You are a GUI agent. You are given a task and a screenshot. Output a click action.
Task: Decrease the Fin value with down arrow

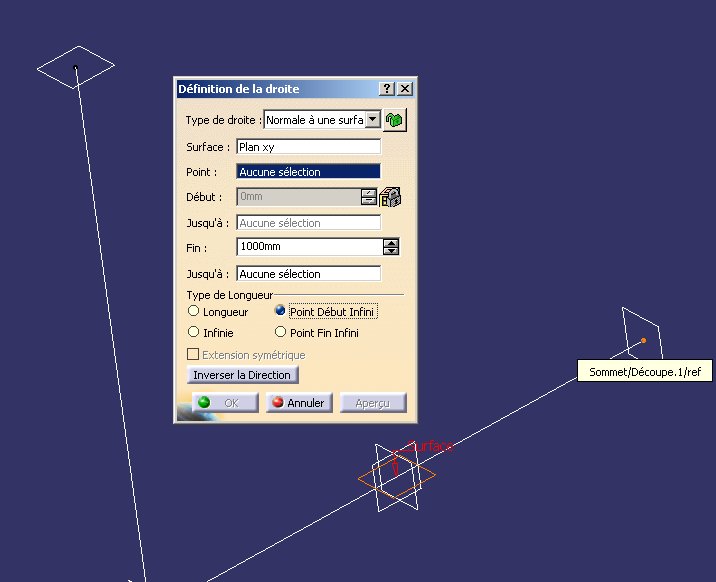coord(391,251)
